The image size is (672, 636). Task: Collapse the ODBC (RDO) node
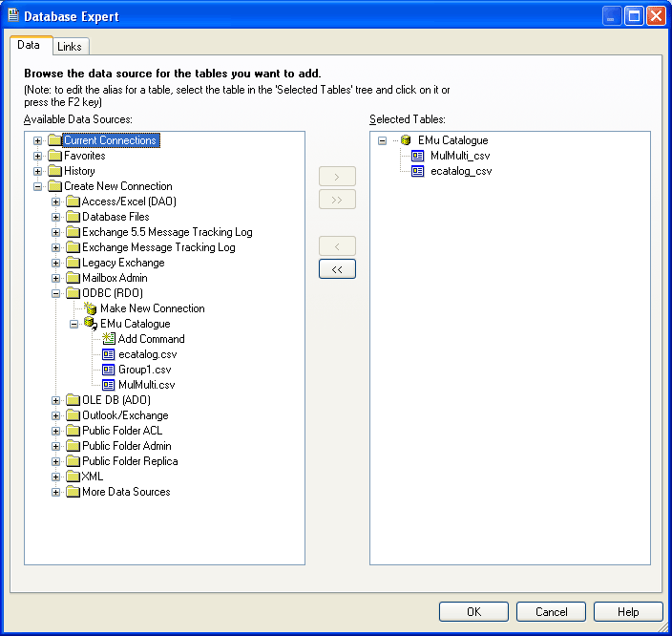pos(56,293)
